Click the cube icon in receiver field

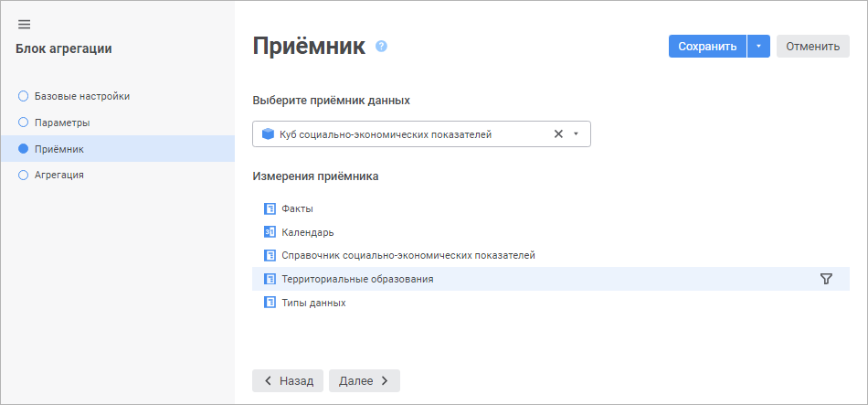click(268, 134)
